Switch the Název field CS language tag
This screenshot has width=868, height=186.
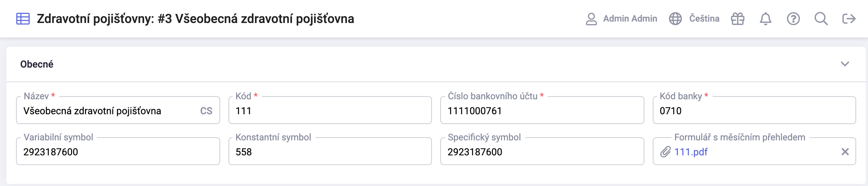coord(206,111)
